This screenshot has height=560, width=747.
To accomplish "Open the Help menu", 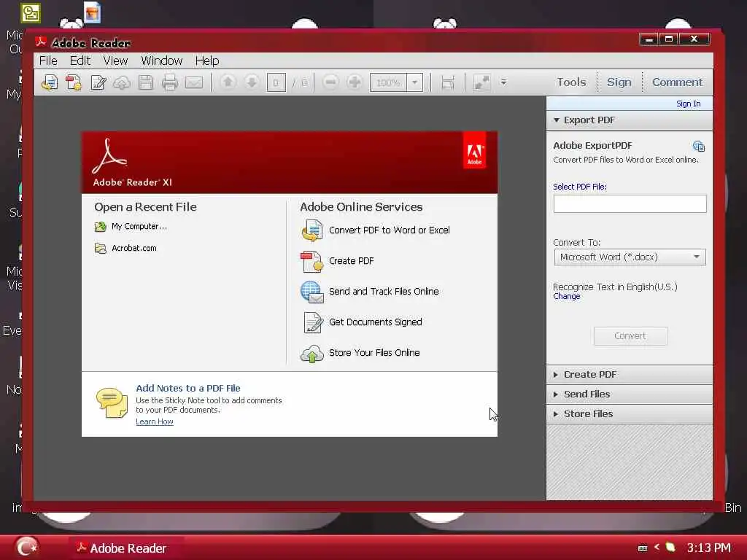I will (207, 61).
